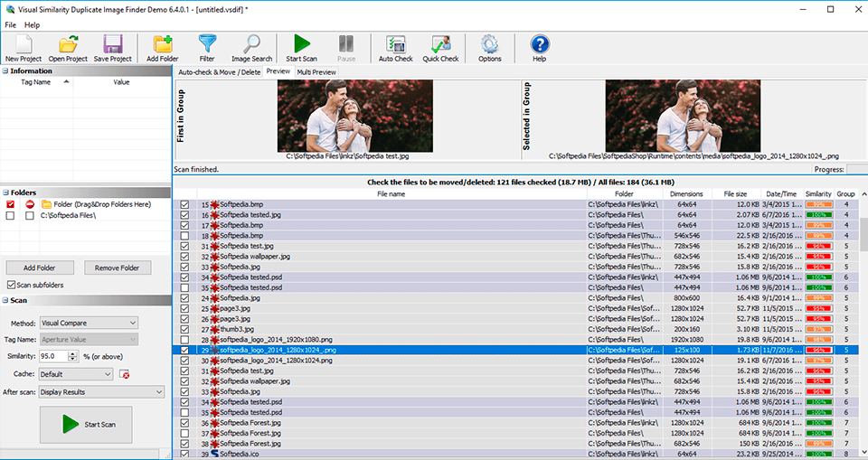Switch to the Multi Preview tab

(x=316, y=71)
